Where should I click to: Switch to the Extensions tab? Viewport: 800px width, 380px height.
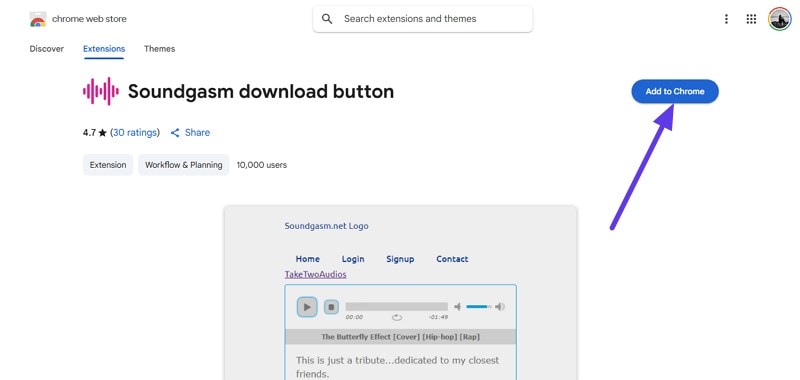tap(104, 48)
